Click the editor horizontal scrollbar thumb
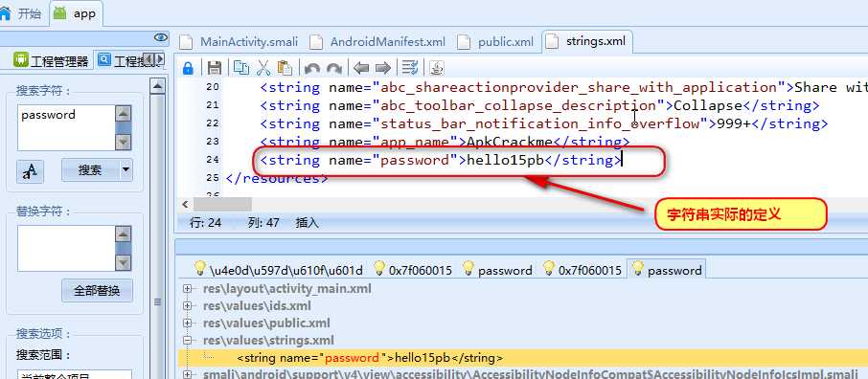Image resolution: width=868 pixels, height=379 pixels. point(222,204)
